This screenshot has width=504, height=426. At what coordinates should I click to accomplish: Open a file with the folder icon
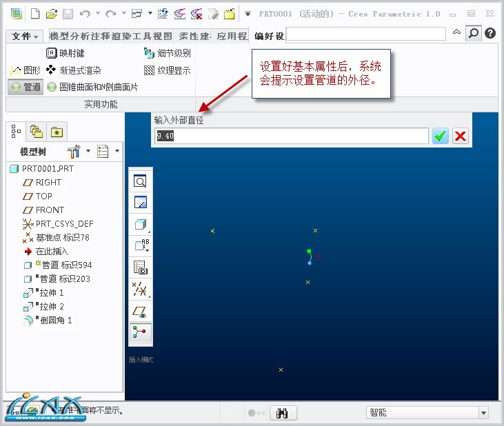(52, 14)
